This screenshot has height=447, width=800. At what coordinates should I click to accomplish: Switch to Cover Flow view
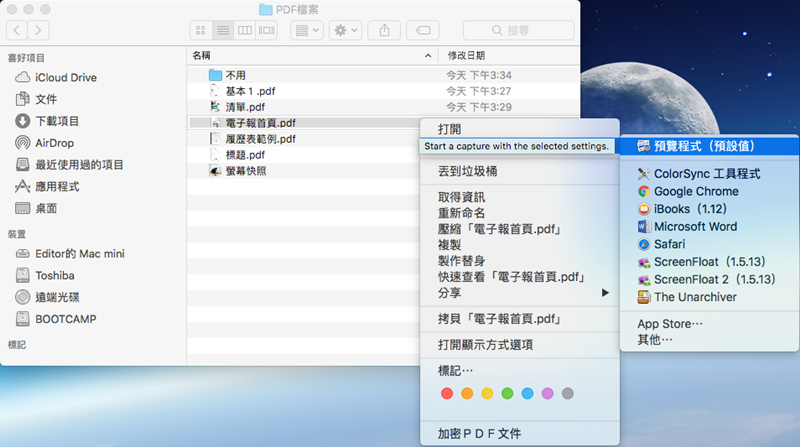[266, 31]
